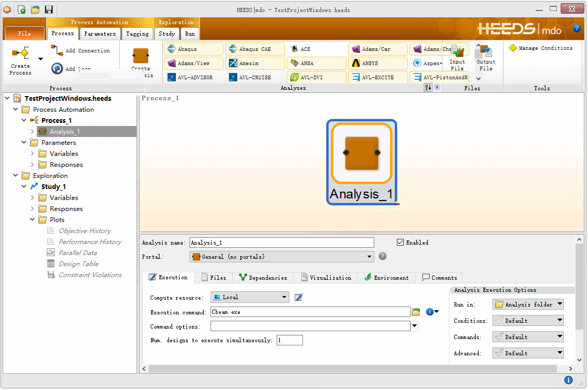Open the Conditions Default dropdown

pos(528,321)
